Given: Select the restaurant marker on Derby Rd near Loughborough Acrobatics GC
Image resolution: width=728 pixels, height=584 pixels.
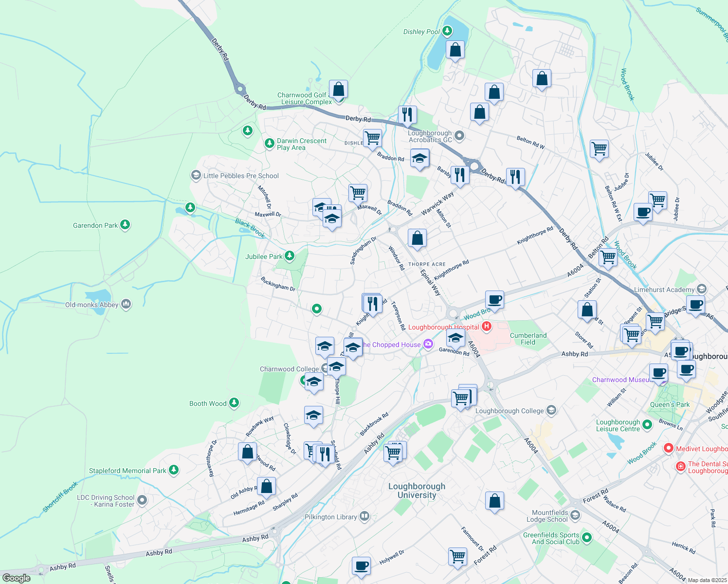Looking at the screenshot, I should (407, 115).
